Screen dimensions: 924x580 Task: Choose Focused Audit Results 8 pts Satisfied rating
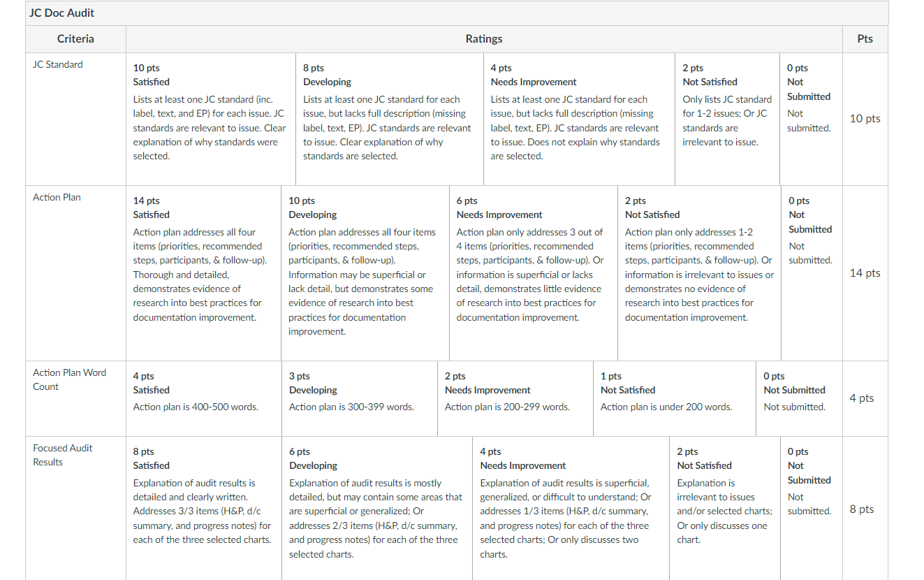[204, 508]
